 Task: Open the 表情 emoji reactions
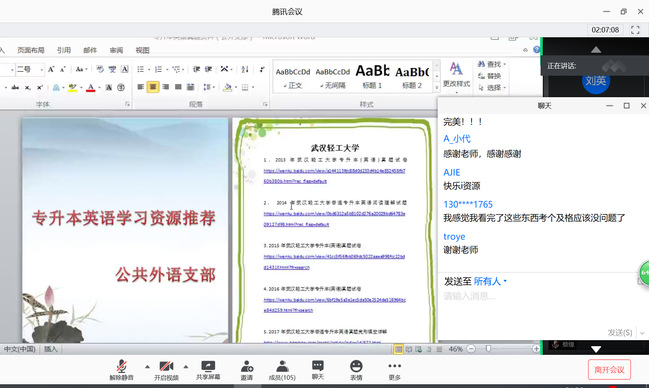pyautogui.click(x=356, y=369)
